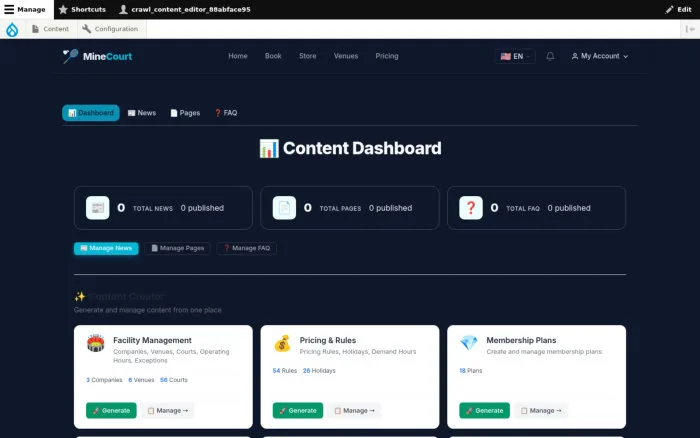Click the MineCourt logo
This screenshot has height=438, width=700.
97,56
